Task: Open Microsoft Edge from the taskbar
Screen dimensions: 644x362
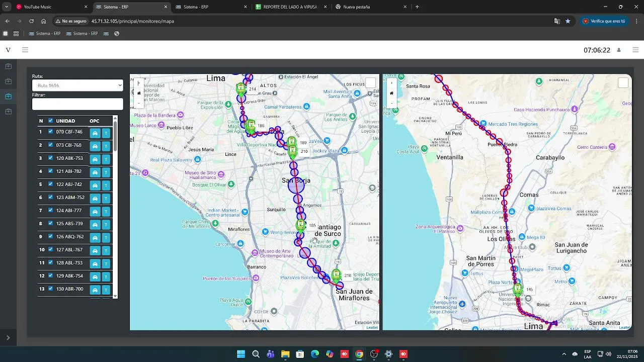Action: (x=315, y=354)
